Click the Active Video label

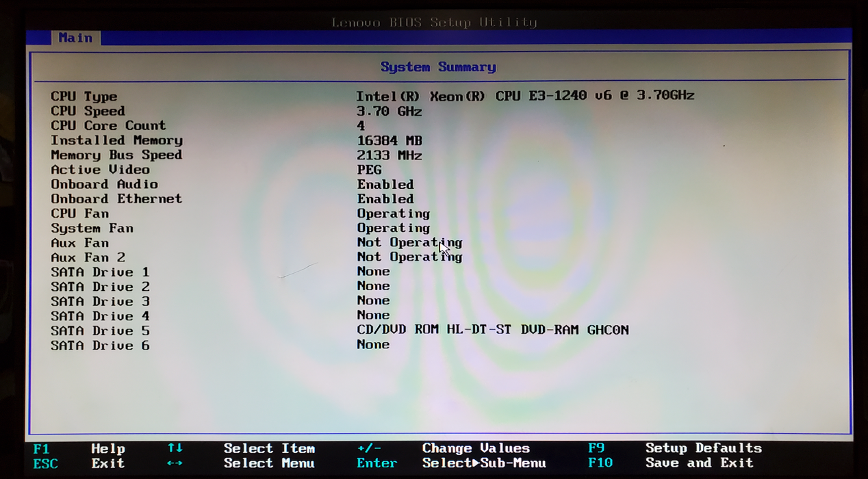(100, 169)
